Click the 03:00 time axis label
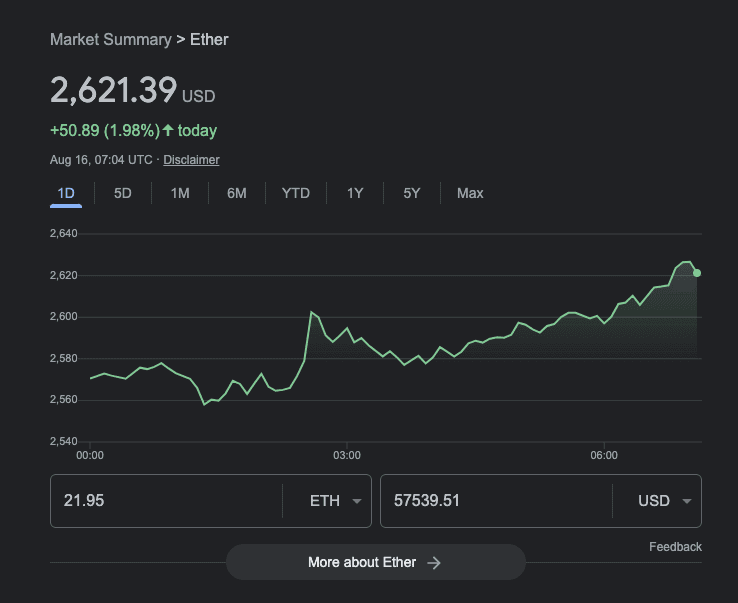The image size is (738, 603). 347,455
